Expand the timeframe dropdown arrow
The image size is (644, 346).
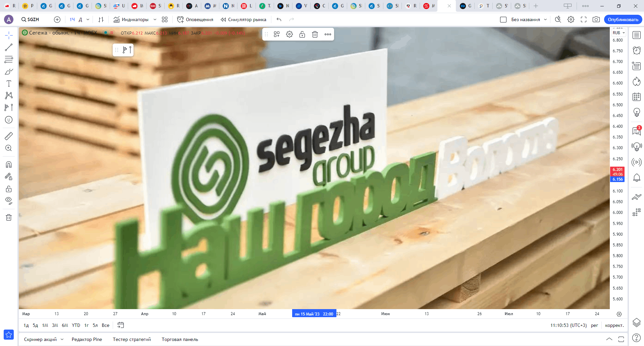pyautogui.click(x=88, y=19)
